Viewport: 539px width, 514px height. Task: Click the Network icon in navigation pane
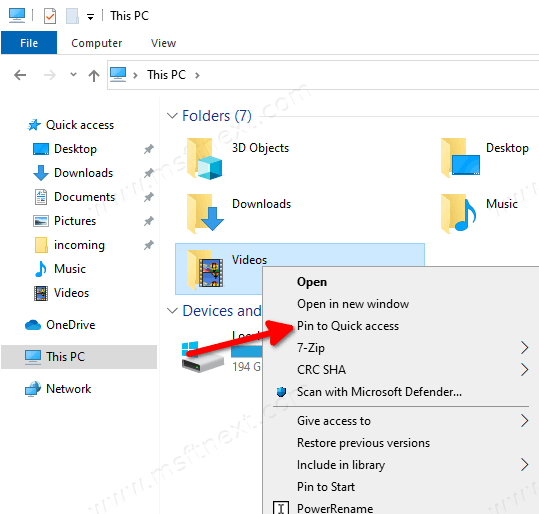(33, 389)
